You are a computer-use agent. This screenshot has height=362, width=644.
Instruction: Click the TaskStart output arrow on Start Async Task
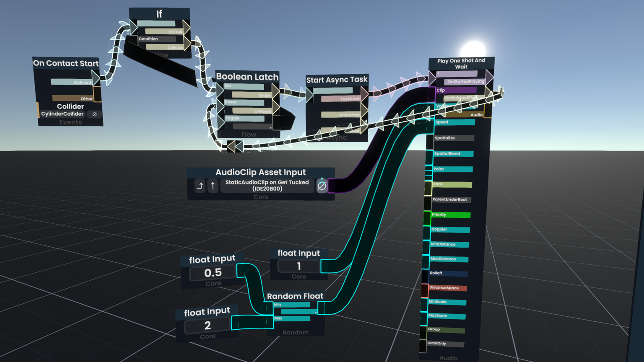[364, 95]
